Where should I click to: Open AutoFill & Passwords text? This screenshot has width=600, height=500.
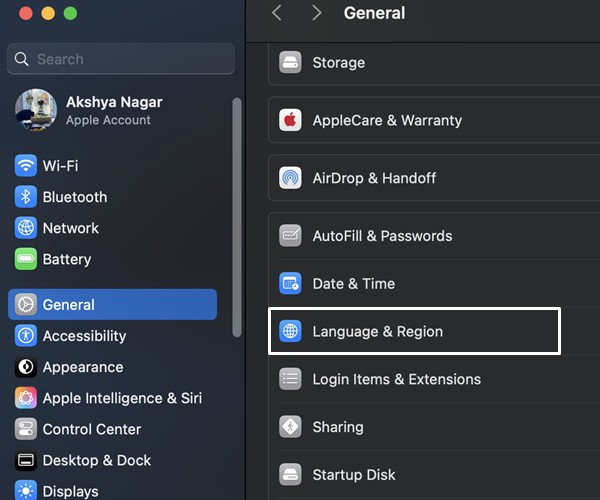[x=382, y=236]
